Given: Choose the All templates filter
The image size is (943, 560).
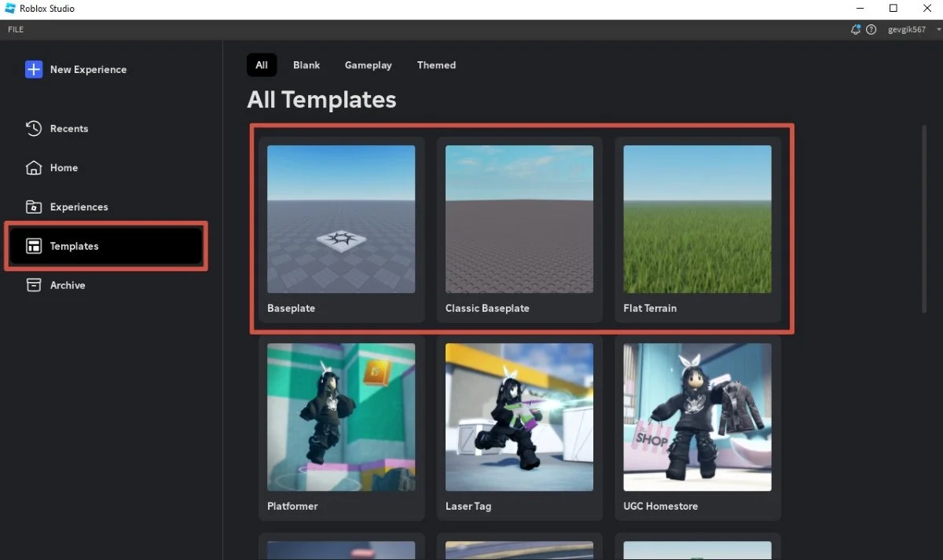Looking at the screenshot, I should coord(262,65).
